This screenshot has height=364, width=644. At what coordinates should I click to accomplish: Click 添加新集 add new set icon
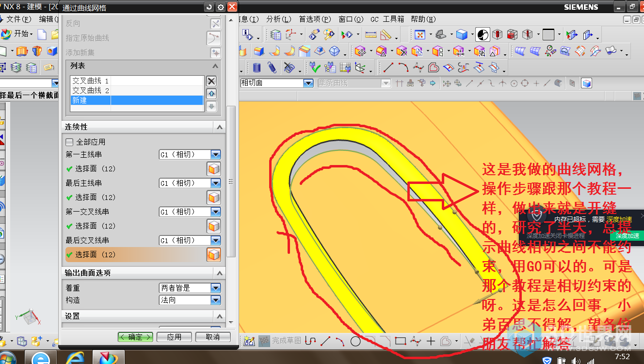[215, 52]
